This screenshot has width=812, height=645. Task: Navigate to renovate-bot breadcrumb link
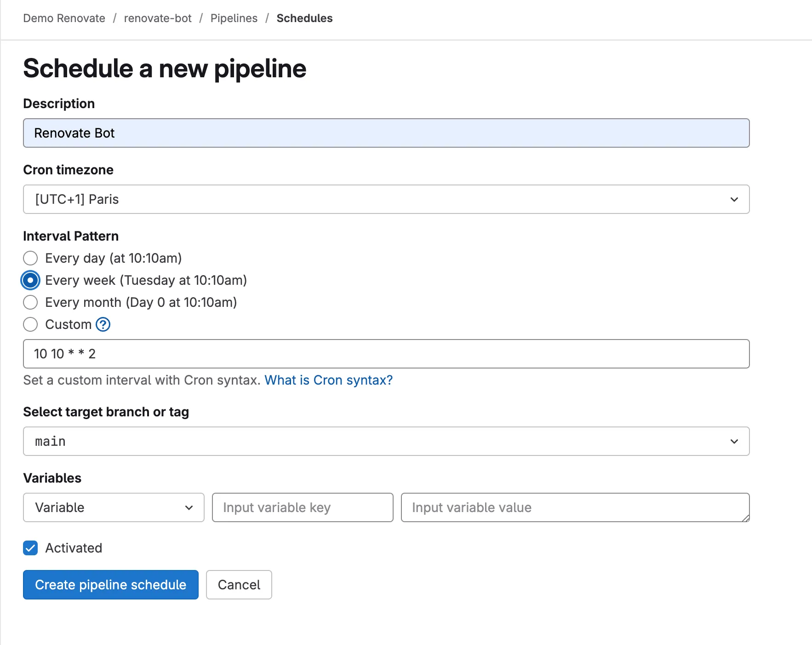click(x=158, y=18)
